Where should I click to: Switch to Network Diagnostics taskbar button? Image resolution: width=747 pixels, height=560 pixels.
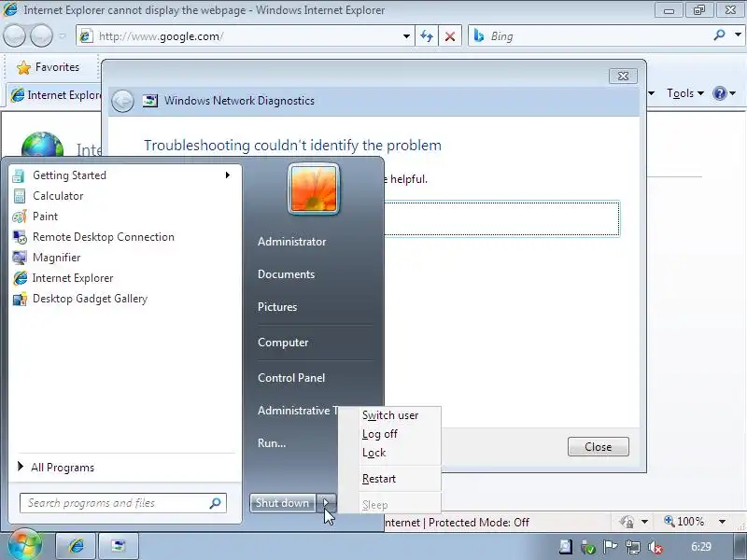119,546
